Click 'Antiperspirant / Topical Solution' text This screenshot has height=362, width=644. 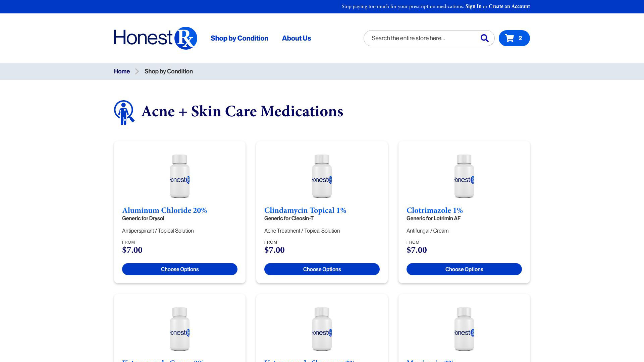click(x=158, y=231)
